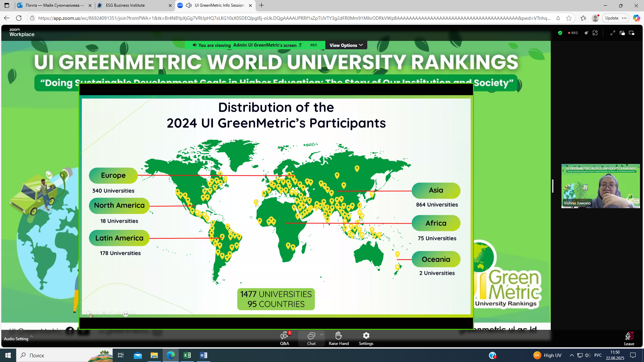Switch to the Почта mail tab
The height and width of the screenshot is (362, 644).
[55, 5]
